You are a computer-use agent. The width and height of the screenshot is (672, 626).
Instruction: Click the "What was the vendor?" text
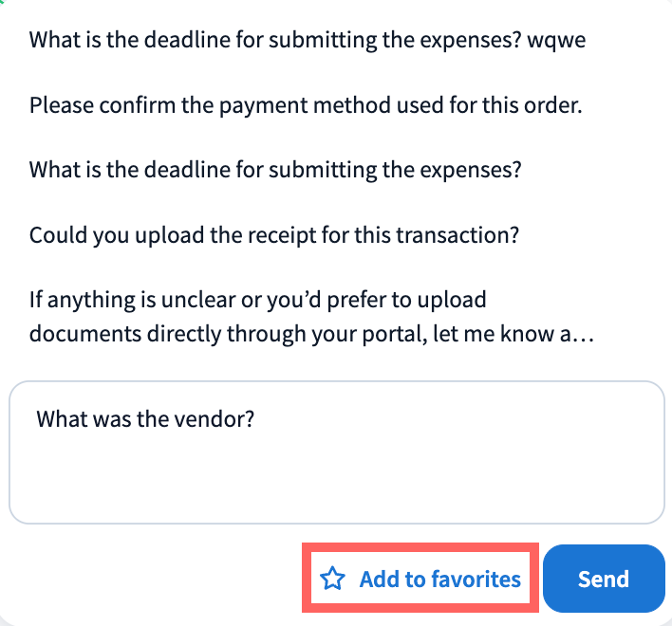[145, 418]
